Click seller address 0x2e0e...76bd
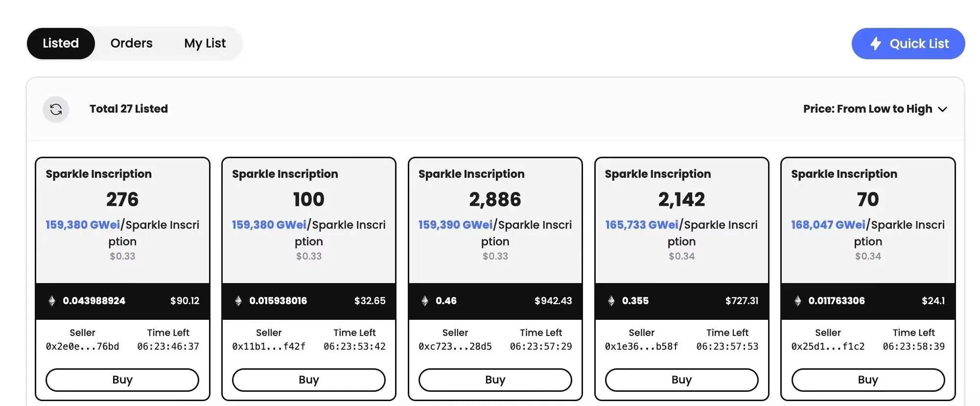The image size is (980, 406). (x=82, y=346)
